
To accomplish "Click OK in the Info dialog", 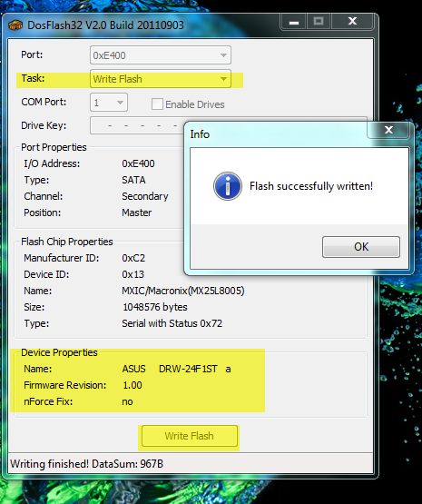I will tap(361, 247).
